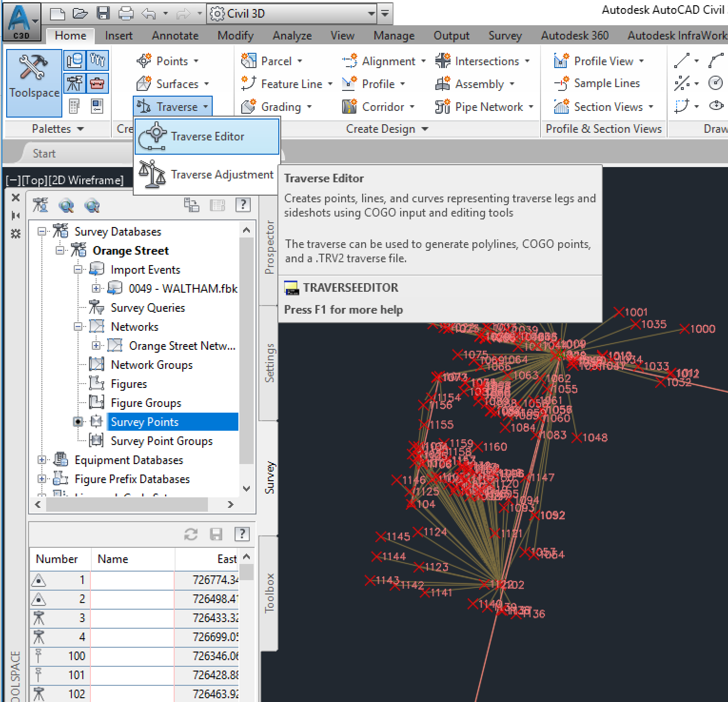Open the Settings toolspace tab
728x702 pixels.
(x=269, y=363)
